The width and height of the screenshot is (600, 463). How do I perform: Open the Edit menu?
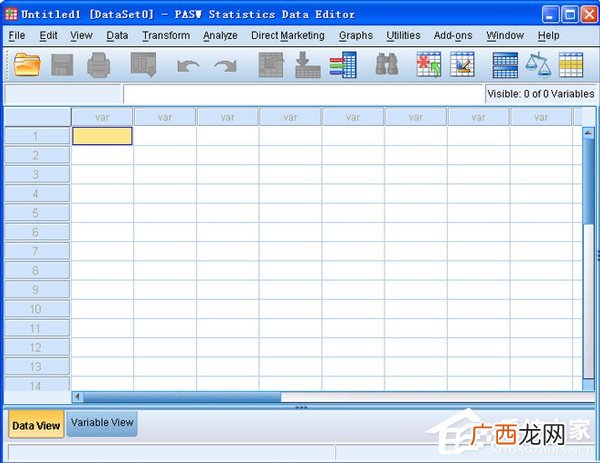(49, 36)
